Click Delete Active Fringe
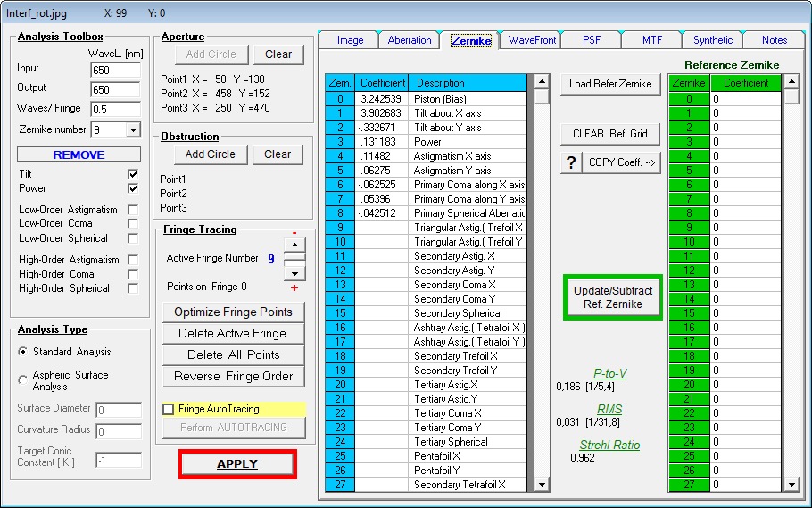This screenshot has height=508, width=812. [x=234, y=333]
